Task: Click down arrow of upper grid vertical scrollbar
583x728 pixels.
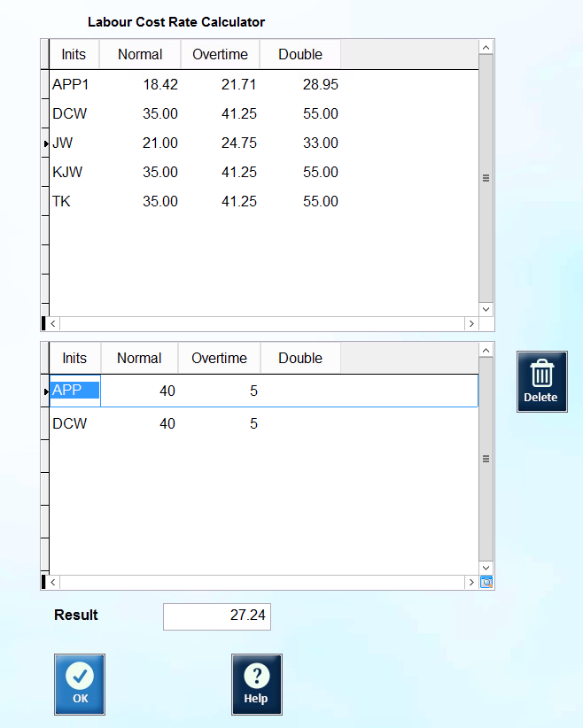Action: click(x=486, y=309)
